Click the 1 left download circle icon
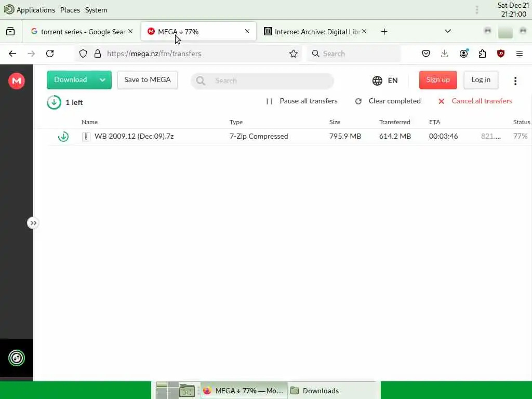This screenshot has height=399, width=532. (54, 102)
